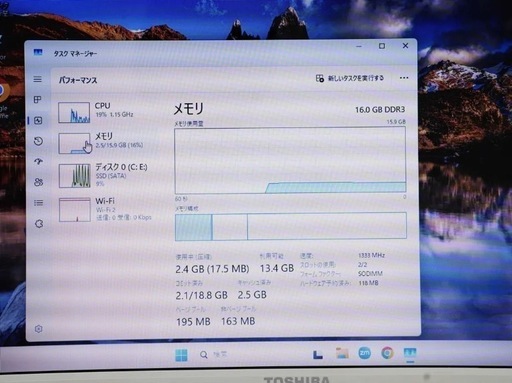
Task: Click the dark L-shaped taskbar icon
Action: [x=318, y=355]
